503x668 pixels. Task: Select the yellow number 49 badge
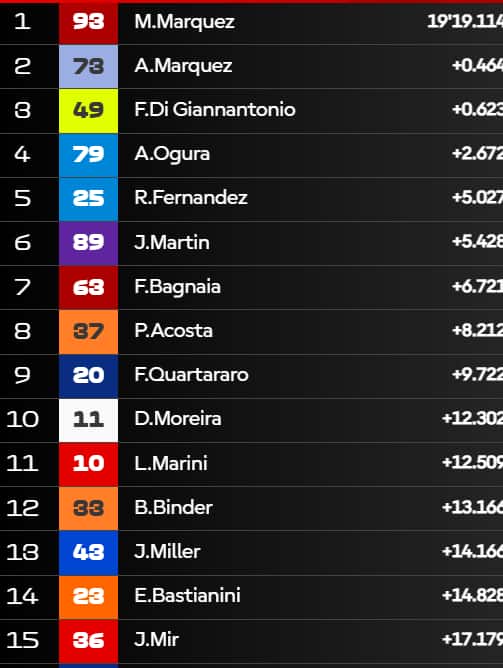[88, 111]
